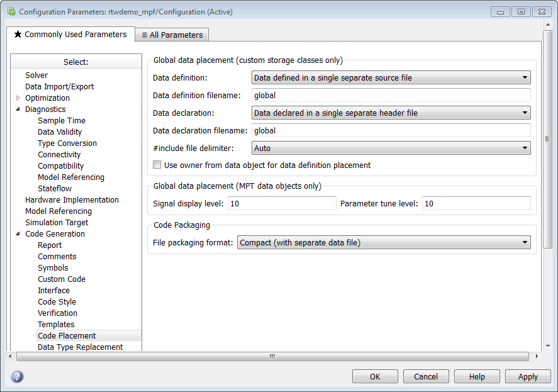Viewport: 558px width, 392px height.
Task: Select the Commonly Used Parameters tab
Action: coord(70,35)
